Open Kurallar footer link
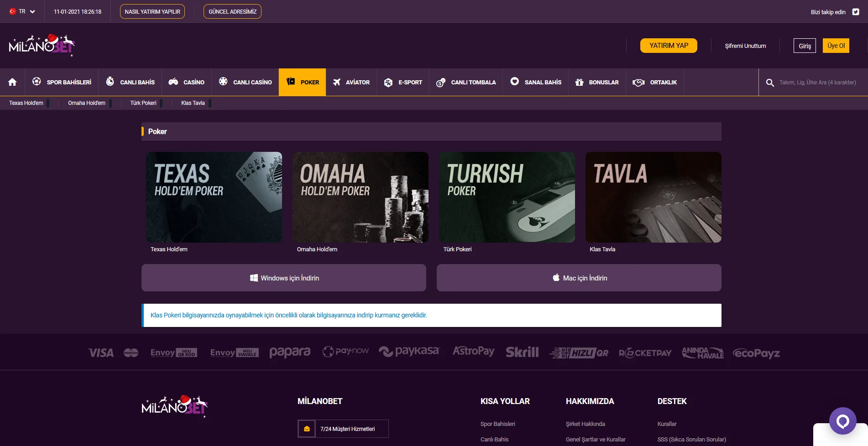The height and width of the screenshot is (446, 868). coord(667,424)
